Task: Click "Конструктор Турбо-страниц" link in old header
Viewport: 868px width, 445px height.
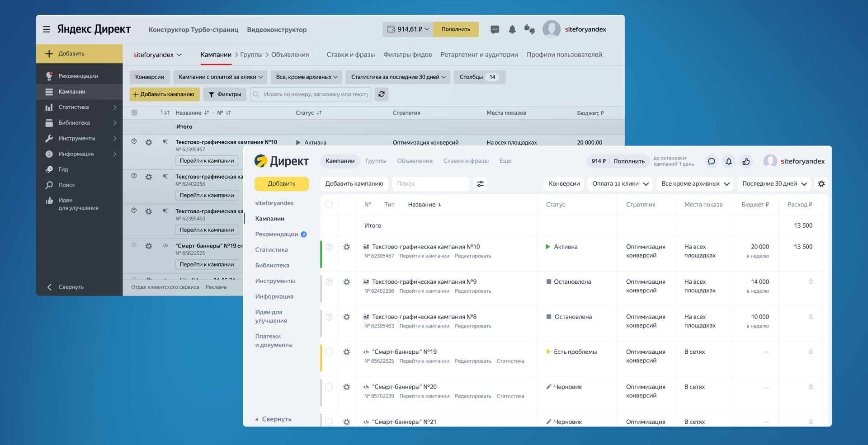Action: [x=193, y=29]
